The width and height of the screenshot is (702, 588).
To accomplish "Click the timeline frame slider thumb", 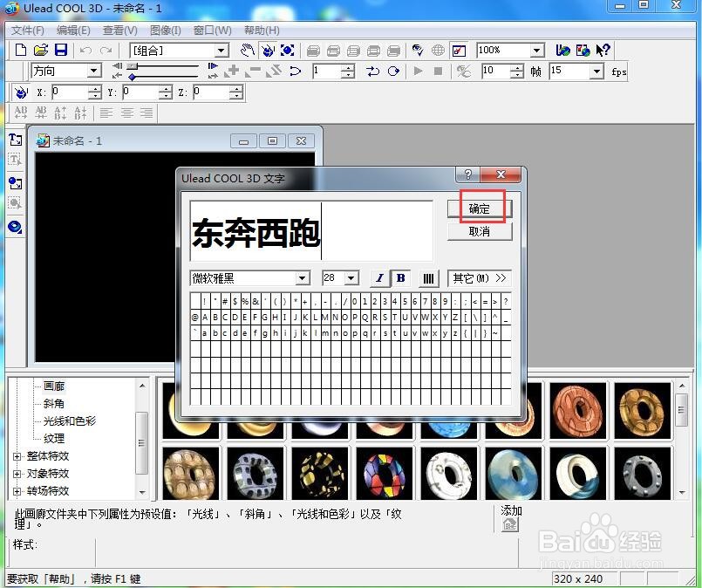I will pos(132,66).
